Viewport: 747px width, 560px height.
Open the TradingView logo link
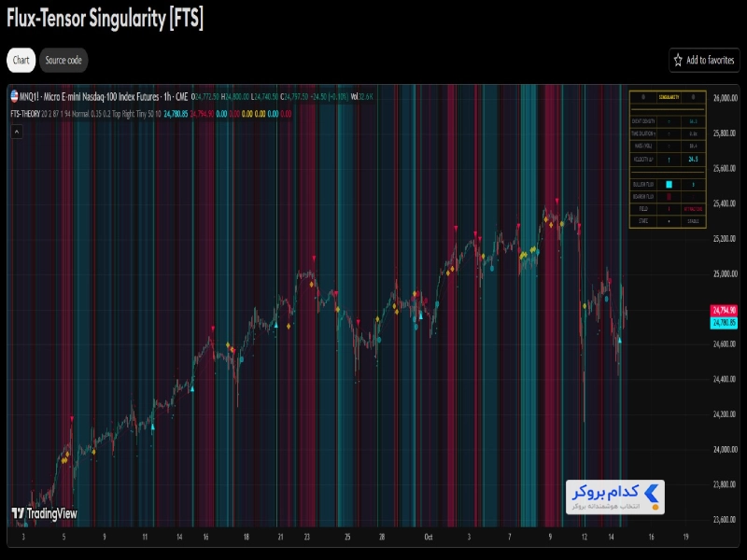click(x=44, y=513)
